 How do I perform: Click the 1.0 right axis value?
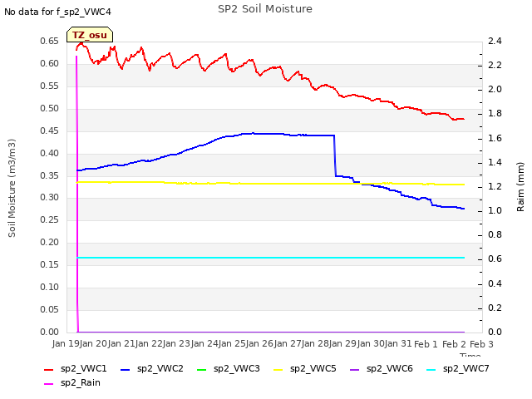(x=495, y=210)
